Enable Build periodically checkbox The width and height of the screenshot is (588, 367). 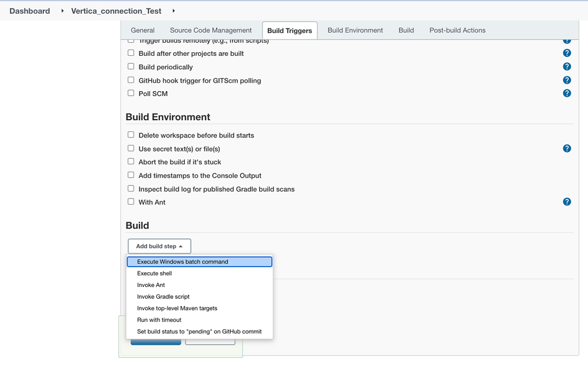[131, 66]
